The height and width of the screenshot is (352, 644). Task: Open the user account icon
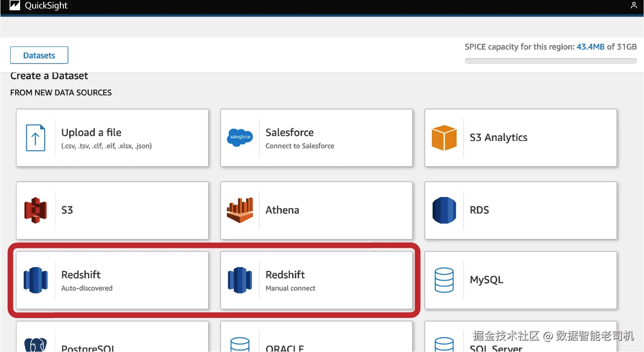(634, 6)
